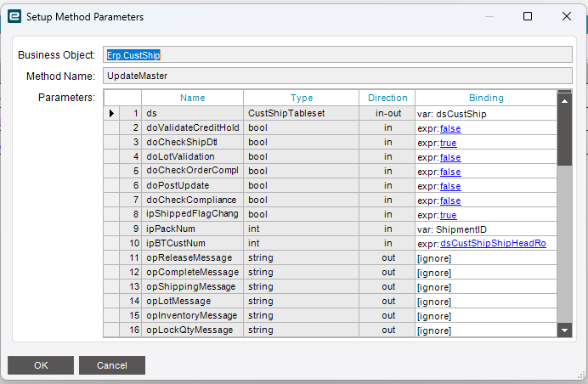Screen dimensions: 588x384
Task: Click the [ignore] binding for opShippingMessage
Action: click(x=486, y=287)
